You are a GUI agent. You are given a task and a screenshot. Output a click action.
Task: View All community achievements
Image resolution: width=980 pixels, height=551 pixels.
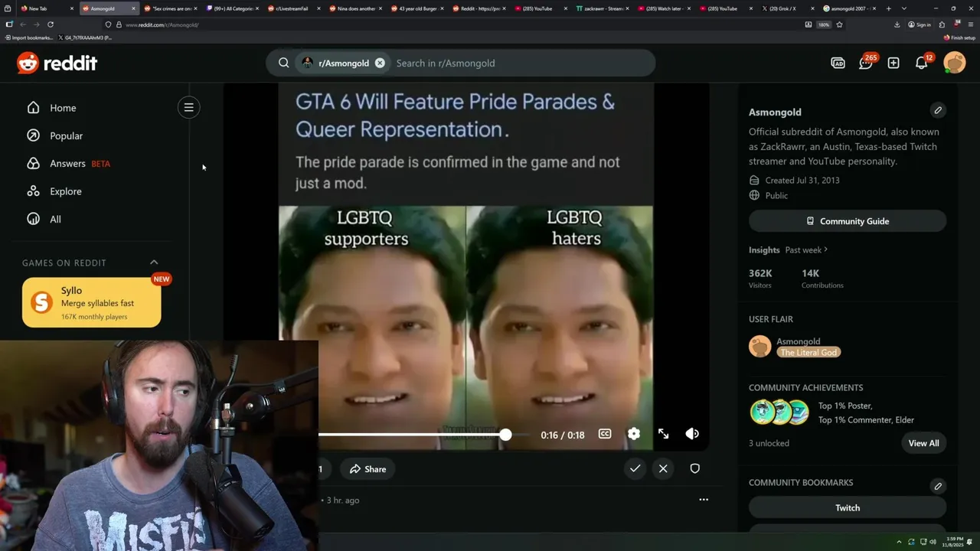pos(923,443)
